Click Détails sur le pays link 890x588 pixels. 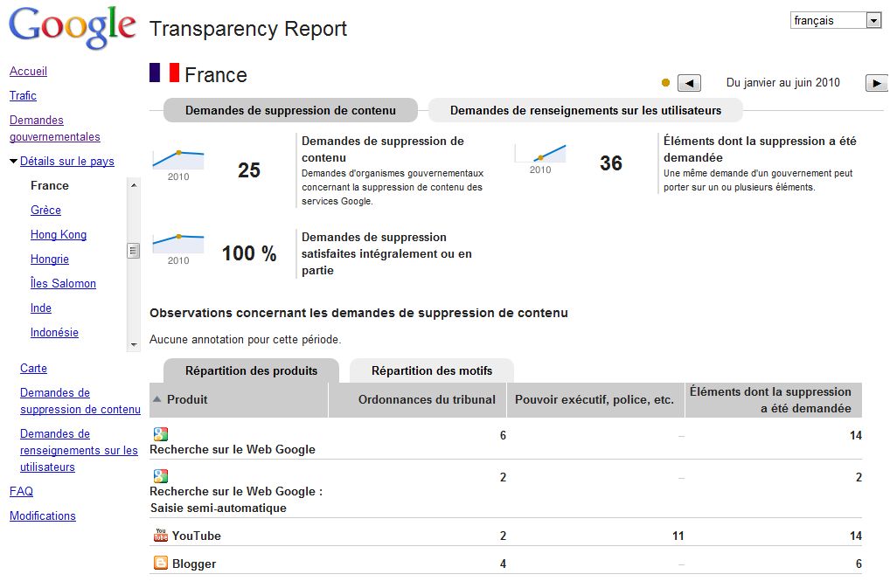coord(67,162)
